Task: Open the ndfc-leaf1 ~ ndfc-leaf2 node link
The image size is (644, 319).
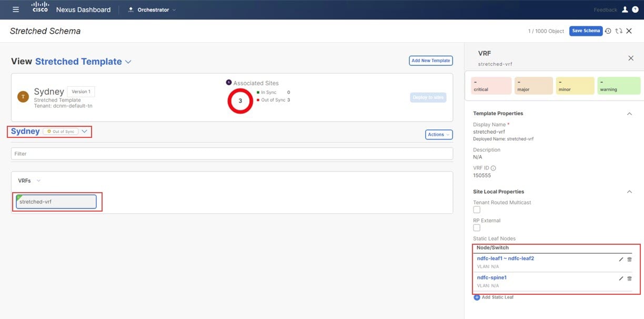Action: tap(505, 258)
